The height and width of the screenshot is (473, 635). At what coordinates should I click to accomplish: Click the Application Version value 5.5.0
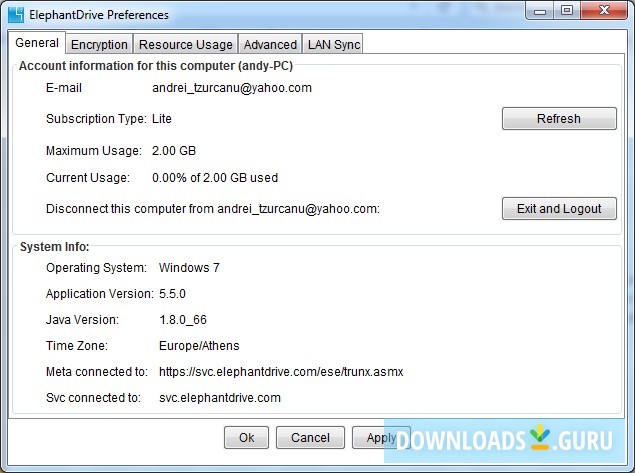click(x=172, y=294)
